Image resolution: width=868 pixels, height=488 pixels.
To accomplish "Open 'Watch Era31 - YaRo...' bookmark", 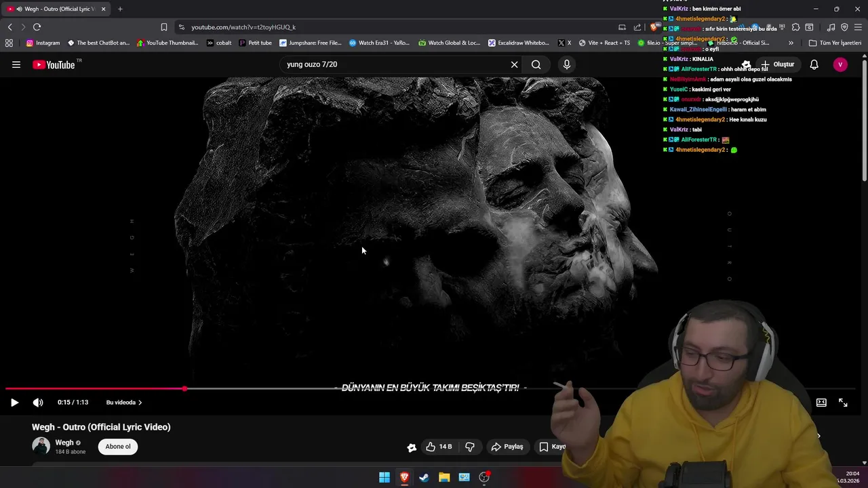I will (379, 43).
